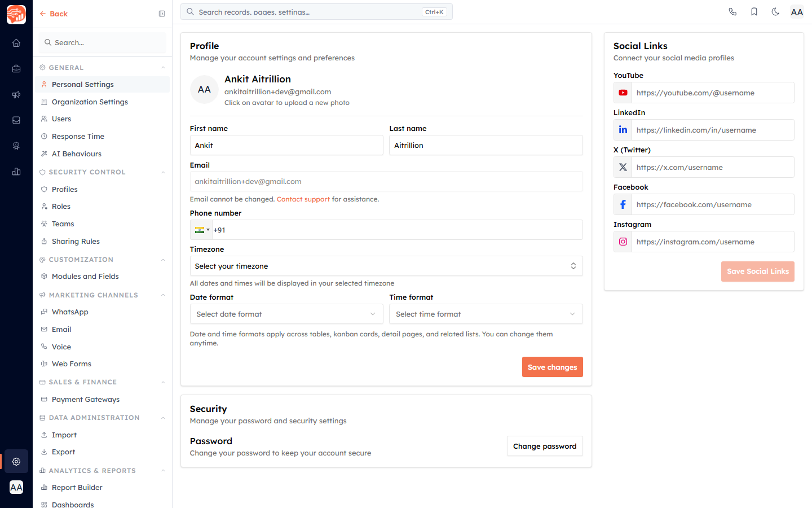Open Web Forms settings
This screenshot has width=812, height=508.
(x=102, y=364)
